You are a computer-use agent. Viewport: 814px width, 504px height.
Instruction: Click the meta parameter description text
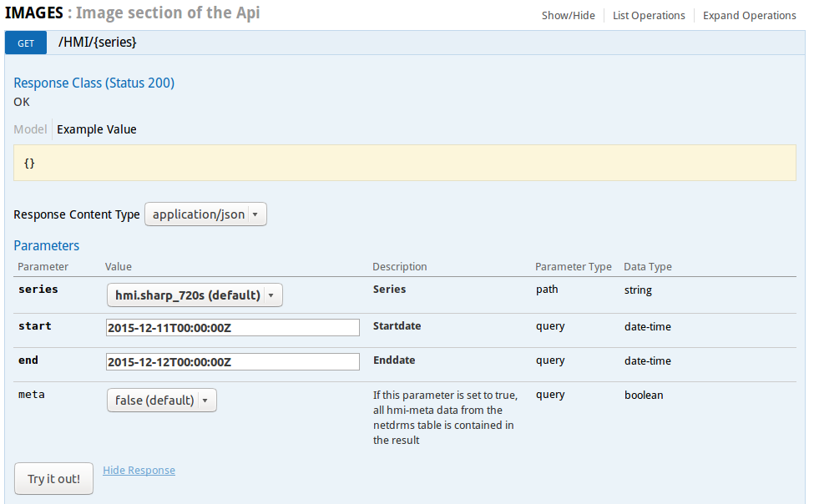(x=445, y=417)
